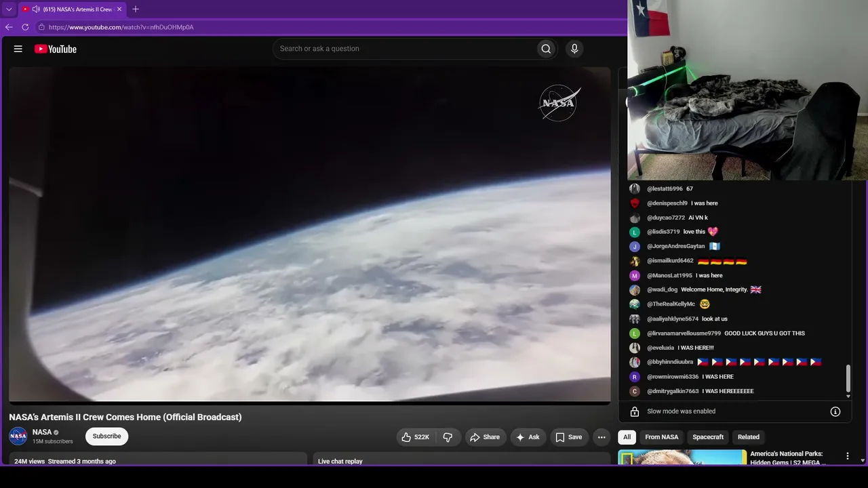This screenshot has height=488, width=868.
Task: Click username @ismailkurd6462 in chat
Action: pos(671,261)
